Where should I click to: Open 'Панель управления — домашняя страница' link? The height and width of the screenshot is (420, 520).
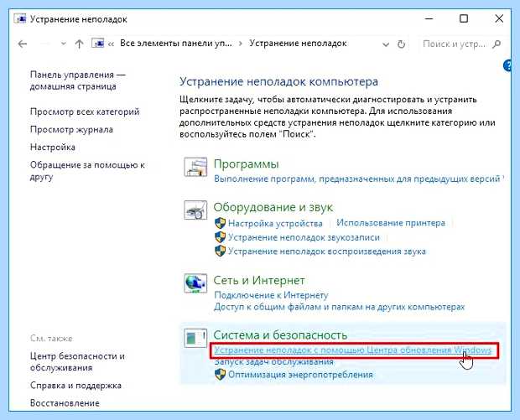coord(78,80)
